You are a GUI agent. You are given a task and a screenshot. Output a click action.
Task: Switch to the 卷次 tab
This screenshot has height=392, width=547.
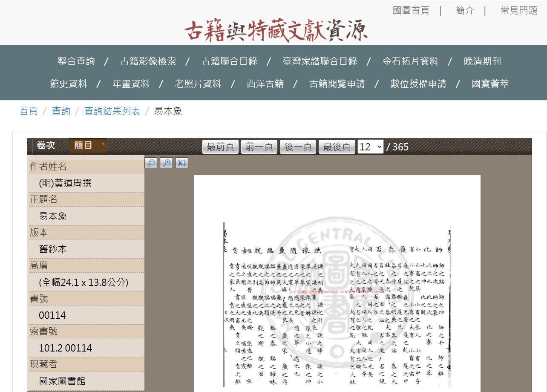point(46,145)
